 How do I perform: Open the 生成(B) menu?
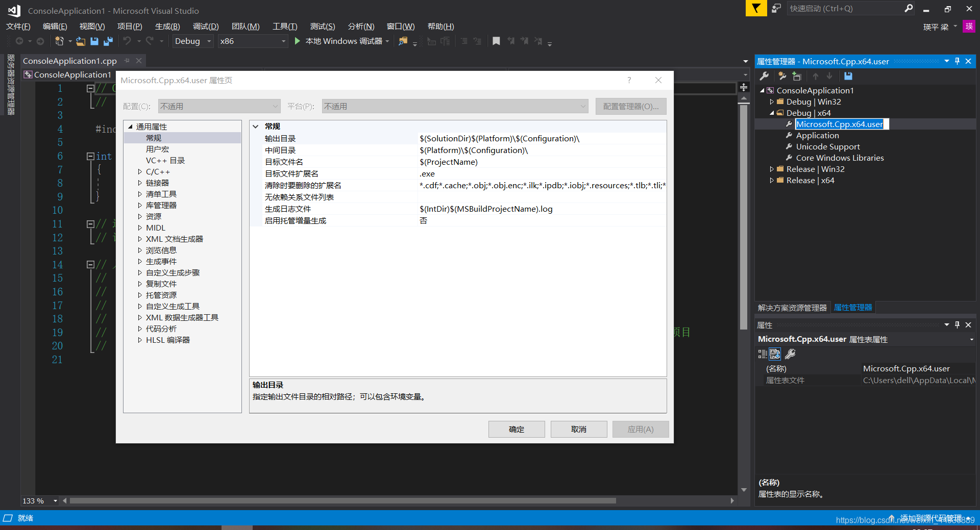tap(167, 27)
